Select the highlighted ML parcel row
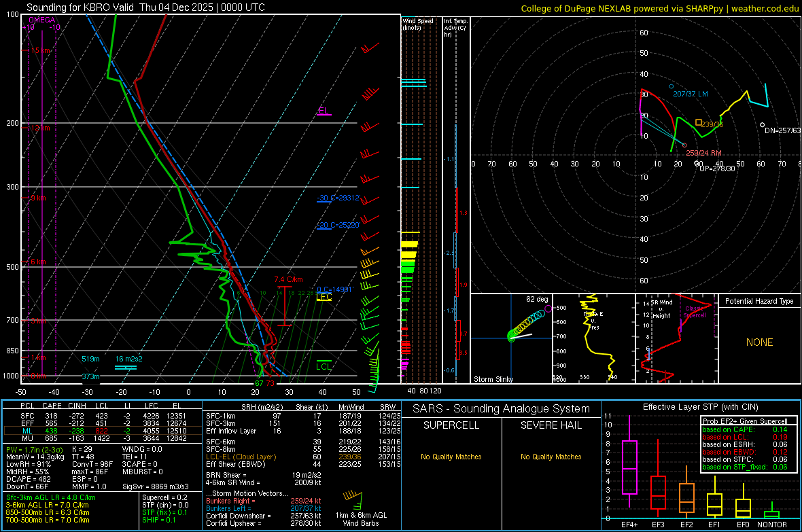The image size is (802, 532). [x=103, y=431]
